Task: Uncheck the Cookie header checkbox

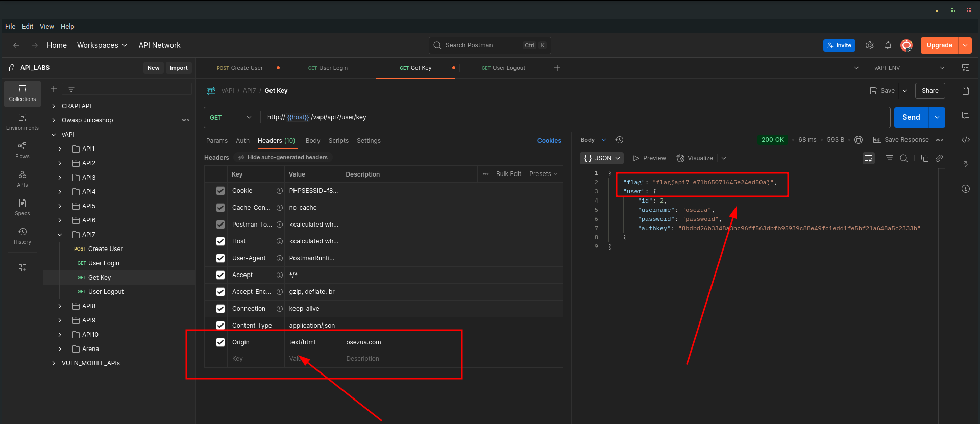Action: (220, 191)
